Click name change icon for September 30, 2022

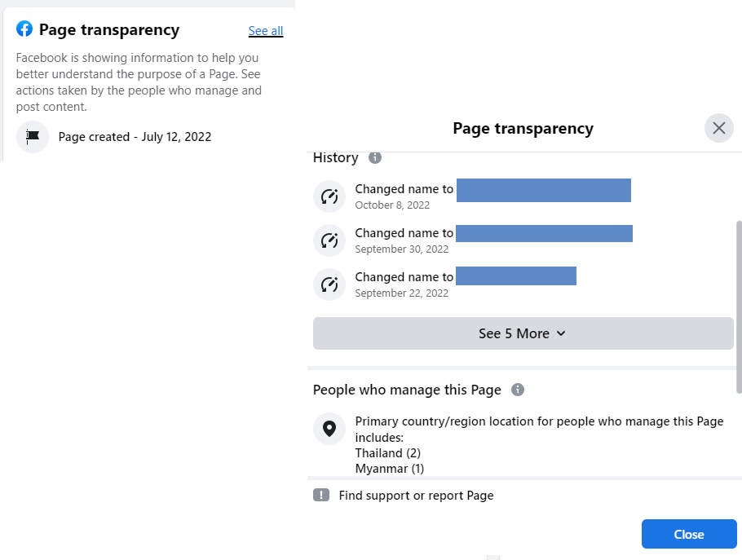(329, 240)
